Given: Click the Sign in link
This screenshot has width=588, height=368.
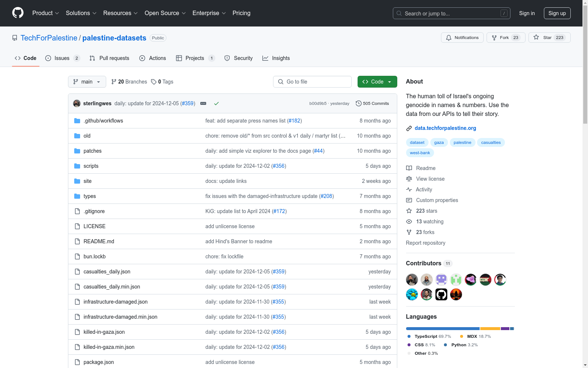Looking at the screenshot, I should point(527,13).
